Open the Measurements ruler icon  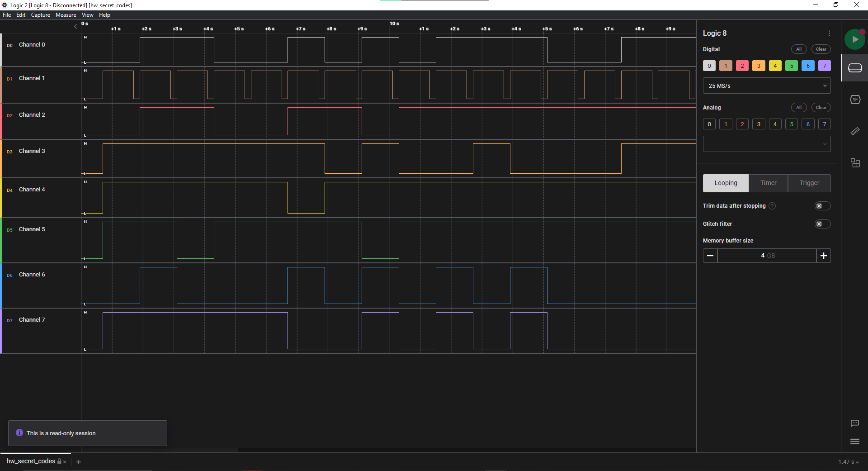[x=855, y=131]
